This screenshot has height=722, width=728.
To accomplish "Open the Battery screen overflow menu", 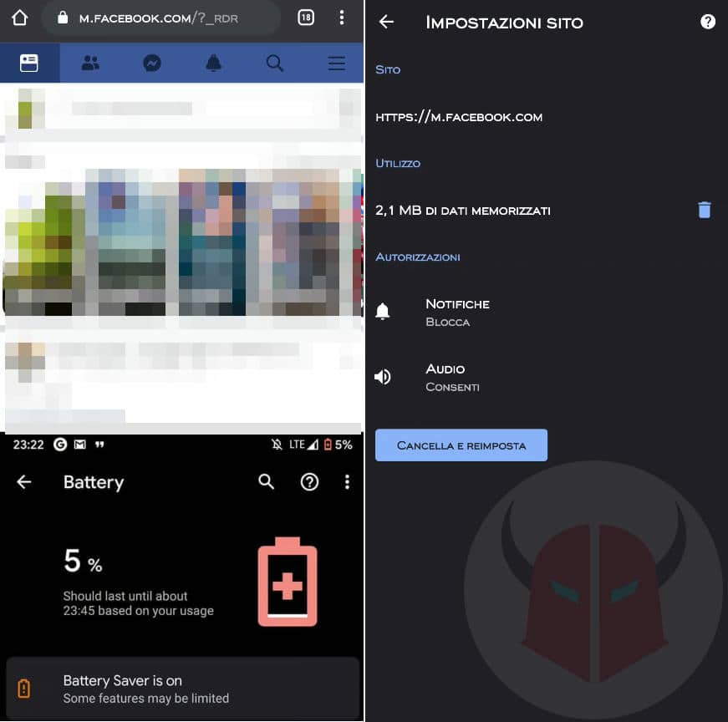I will (x=347, y=482).
